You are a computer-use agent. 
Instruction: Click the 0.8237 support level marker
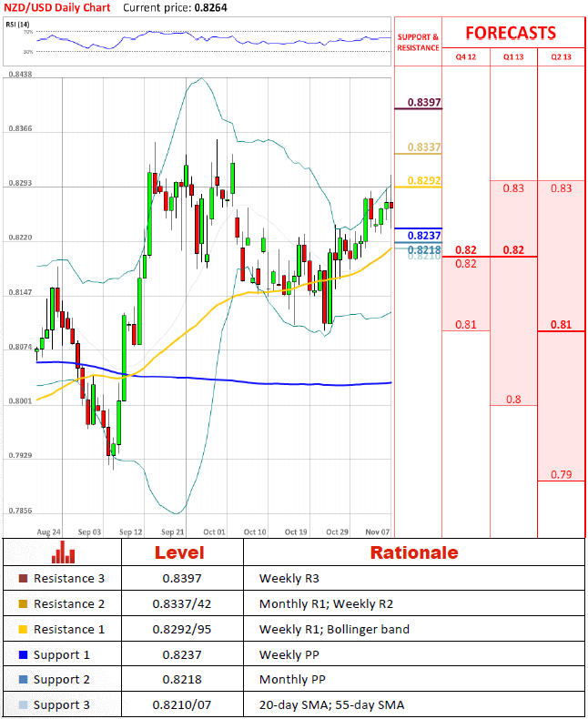424,235
